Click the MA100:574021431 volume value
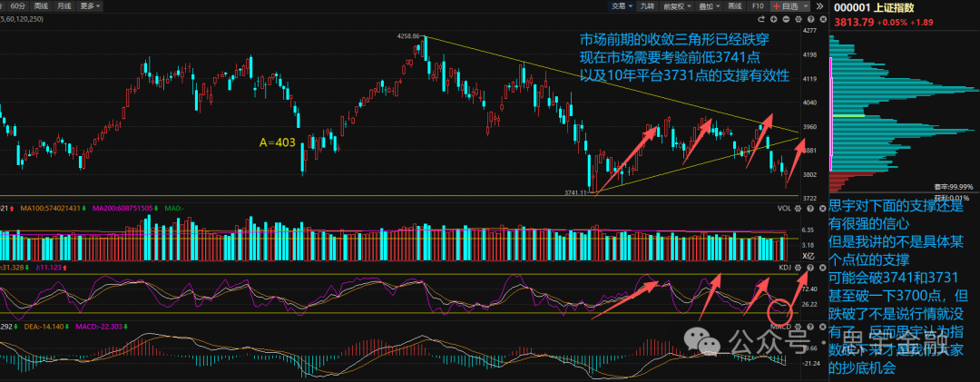The height and width of the screenshot is (382, 980). pos(53,208)
